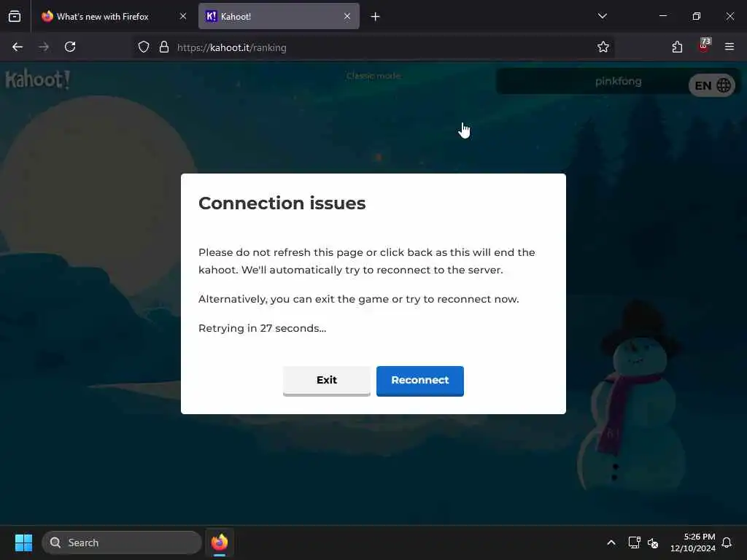Screen dimensions: 747x560
Task: Click the Retrying in 27 seconds text
Action: 263,328
